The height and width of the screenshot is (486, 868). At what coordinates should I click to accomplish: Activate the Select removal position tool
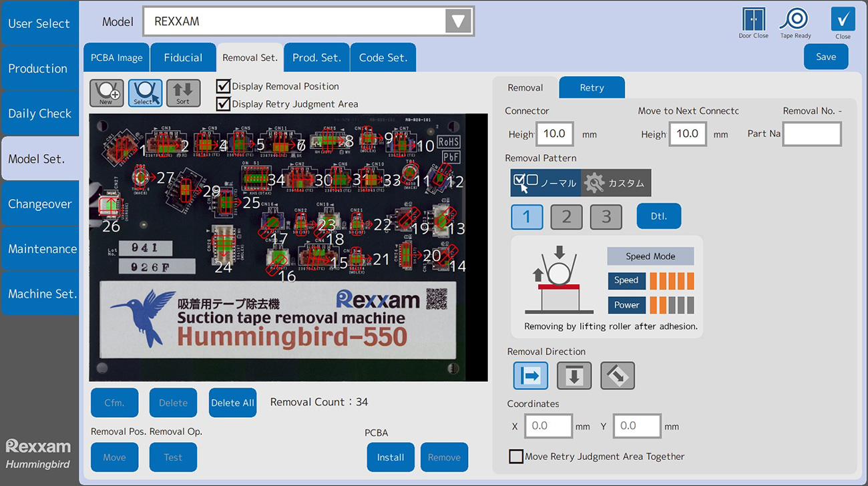(x=145, y=93)
